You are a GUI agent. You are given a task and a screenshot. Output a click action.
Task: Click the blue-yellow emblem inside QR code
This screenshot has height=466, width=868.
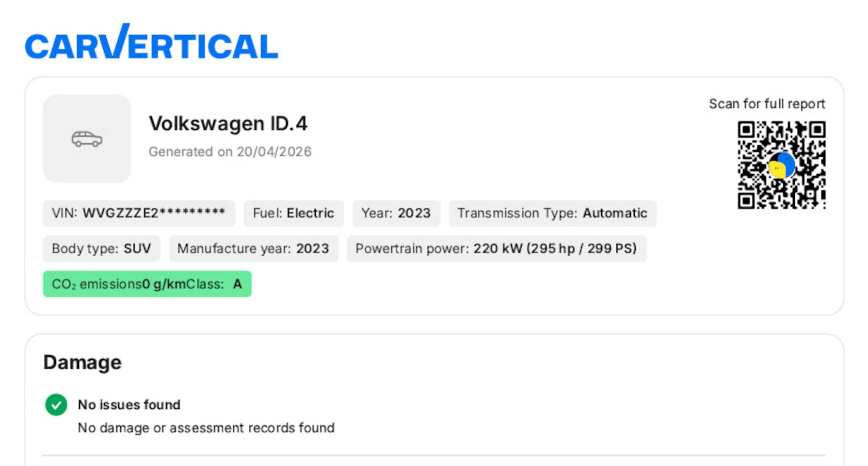(781, 166)
